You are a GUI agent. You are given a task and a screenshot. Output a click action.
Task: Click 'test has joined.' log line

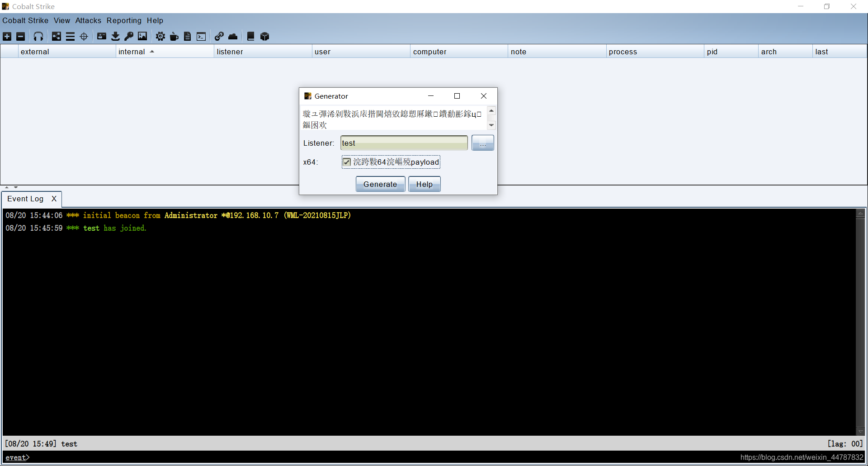[x=76, y=228]
